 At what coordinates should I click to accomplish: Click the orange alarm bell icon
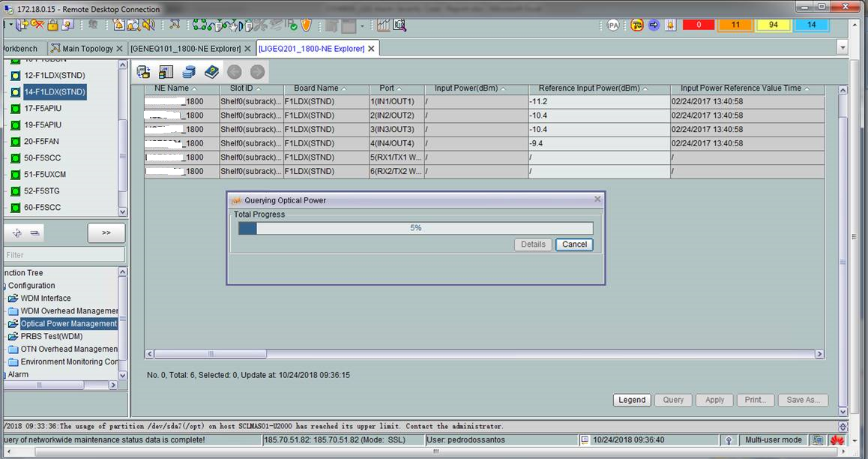click(x=670, y=25)
